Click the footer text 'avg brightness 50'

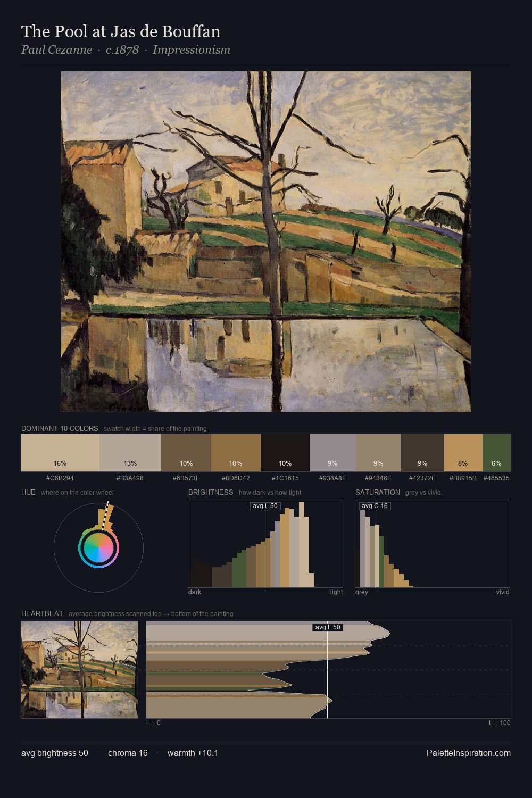point(55,753)
